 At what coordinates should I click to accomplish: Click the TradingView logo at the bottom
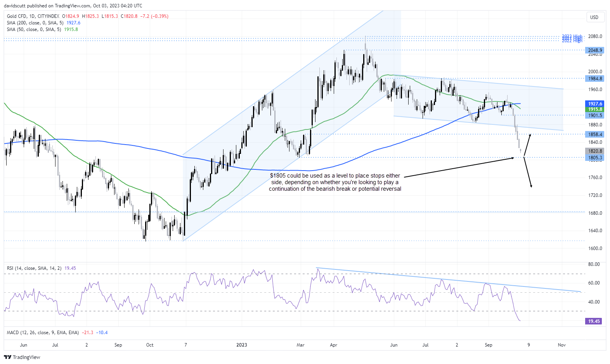click(22, 357)
